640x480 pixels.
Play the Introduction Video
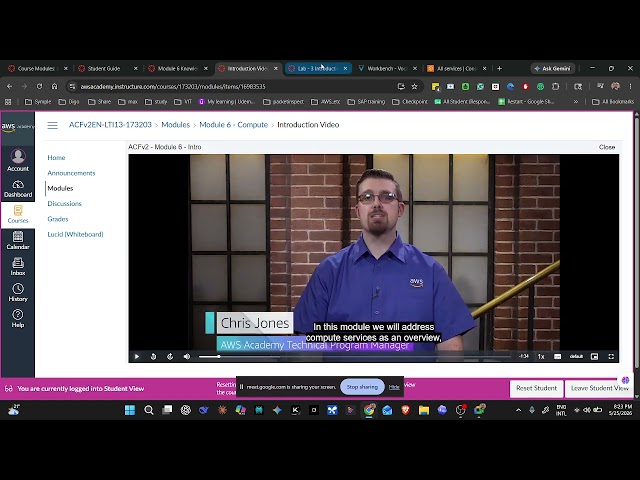point(137,356)
